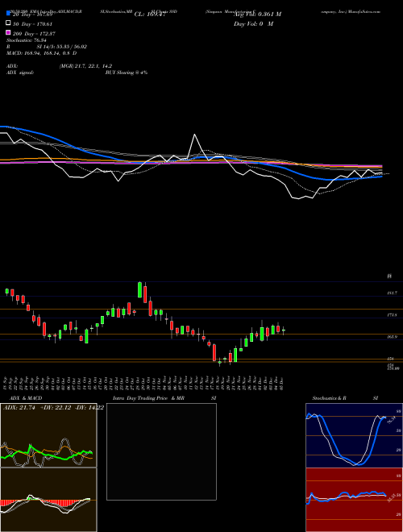Click the last candlestick on the chart
403x532 pixels.
[x=284, y=330]
